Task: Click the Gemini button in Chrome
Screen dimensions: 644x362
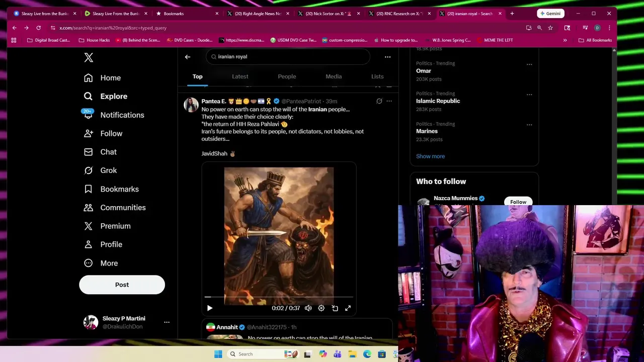Action: click(x=550, y=14)
